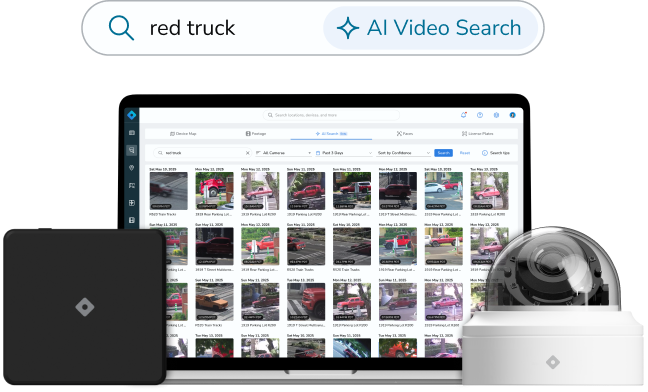
Task: Switch to the License Plates tab
Action: [477, 134]
